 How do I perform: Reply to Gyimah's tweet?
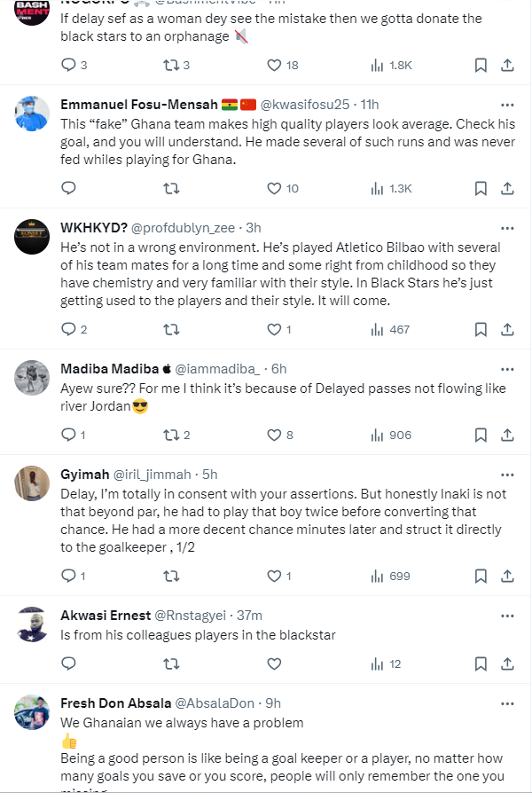68,576
